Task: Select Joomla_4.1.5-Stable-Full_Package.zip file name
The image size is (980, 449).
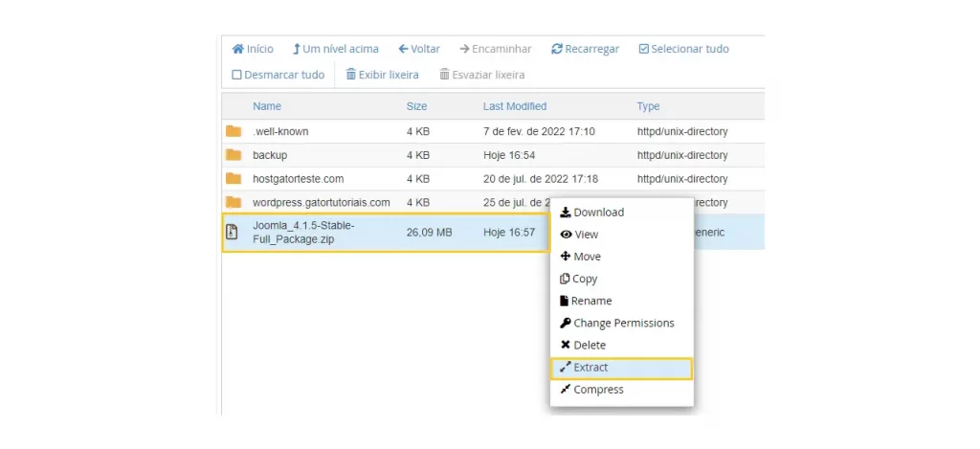Action: (303, 232)
